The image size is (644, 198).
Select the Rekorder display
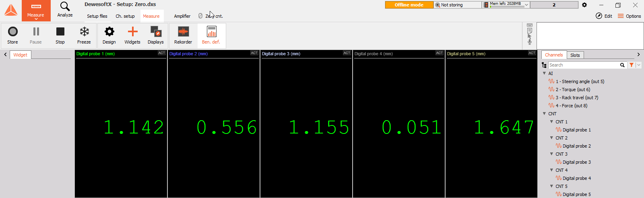coord(183,35)
